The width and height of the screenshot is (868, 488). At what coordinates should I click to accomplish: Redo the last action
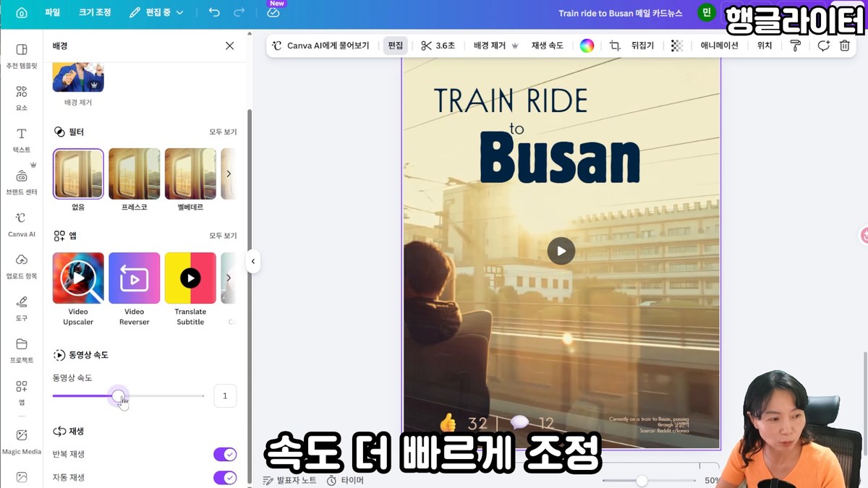(x=239, y=13)
